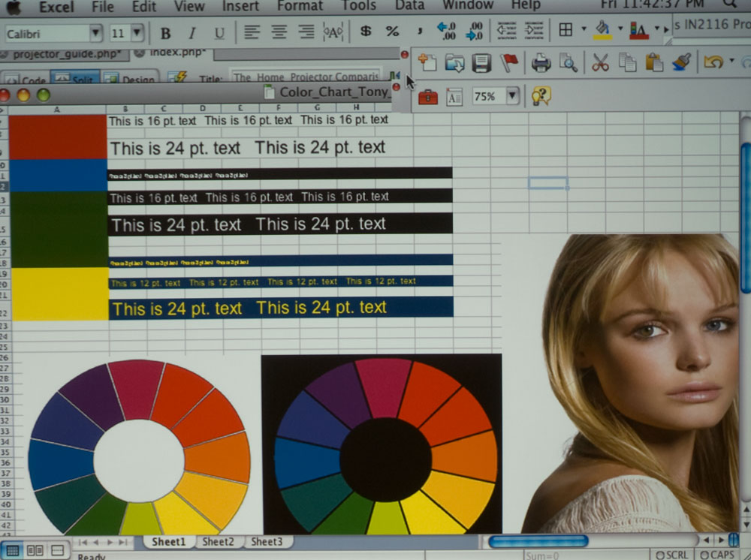Open the red Toolbox icon
The width and height of the screenshot is (751, 560).
click(x=428, y=97)
